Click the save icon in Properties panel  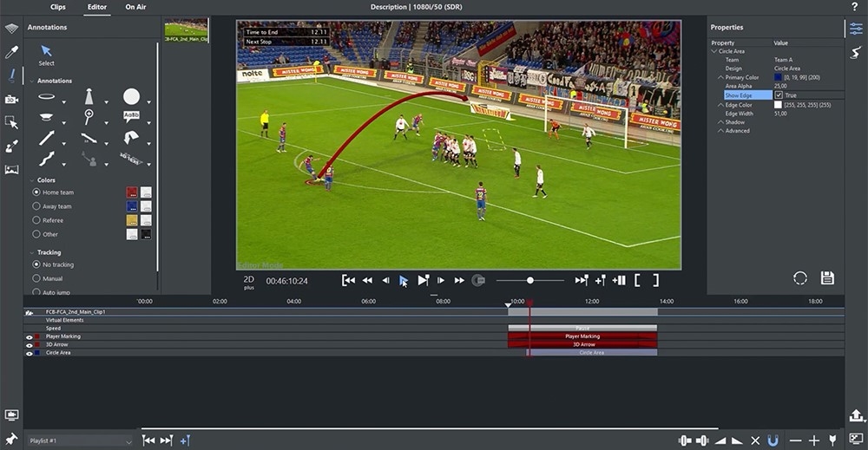point(827,278)
